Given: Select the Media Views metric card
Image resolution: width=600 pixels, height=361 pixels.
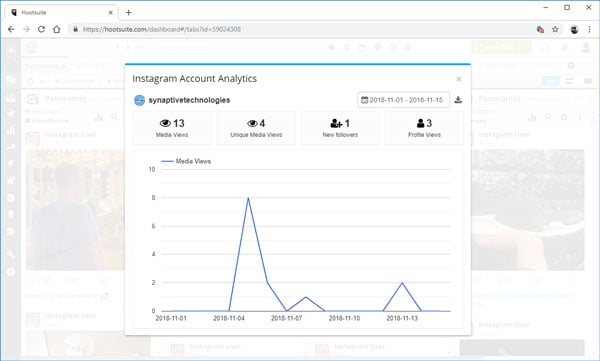Looking at the screenshot, I should coord(172,128).
